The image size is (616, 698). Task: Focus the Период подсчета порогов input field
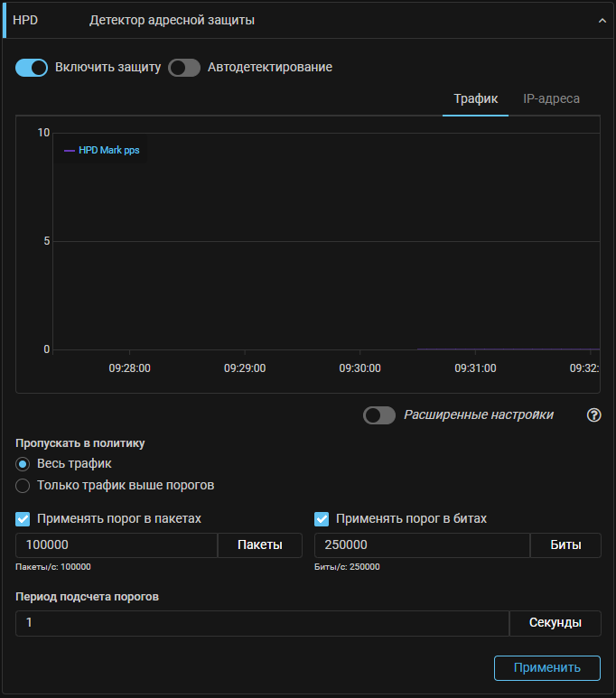click(262, 623)
